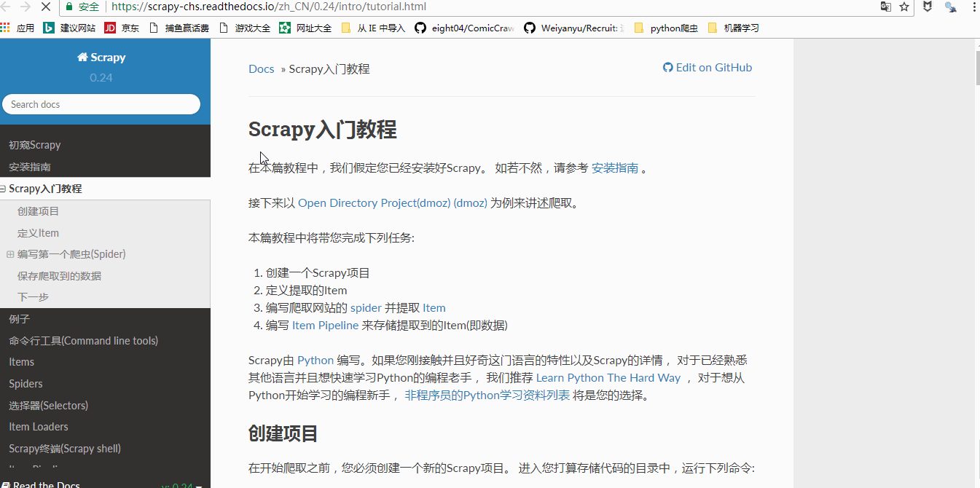
Task: Open the Open Directory Project(dmoz) link
Action: click(393, 203)
